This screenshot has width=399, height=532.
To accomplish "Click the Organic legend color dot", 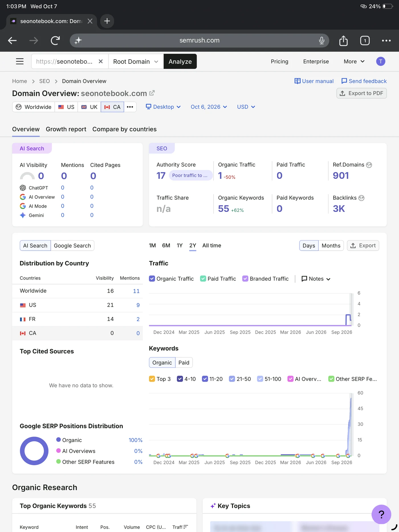I will click(x=58, y=439).
